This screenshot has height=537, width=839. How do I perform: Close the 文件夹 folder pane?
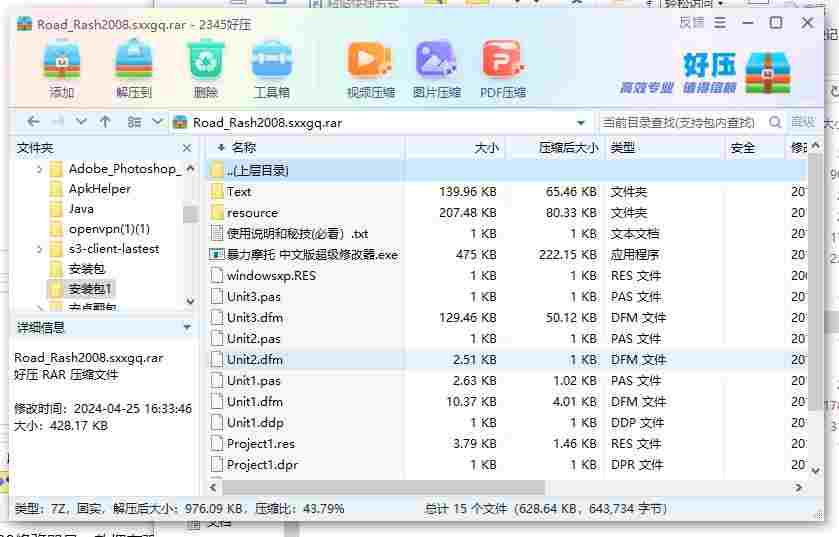tap(187, 148)
